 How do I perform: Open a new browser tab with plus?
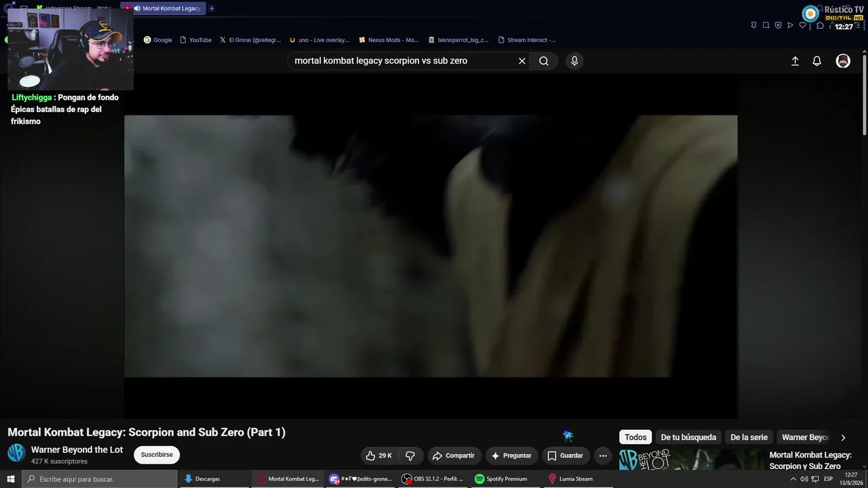pos(212,8)
